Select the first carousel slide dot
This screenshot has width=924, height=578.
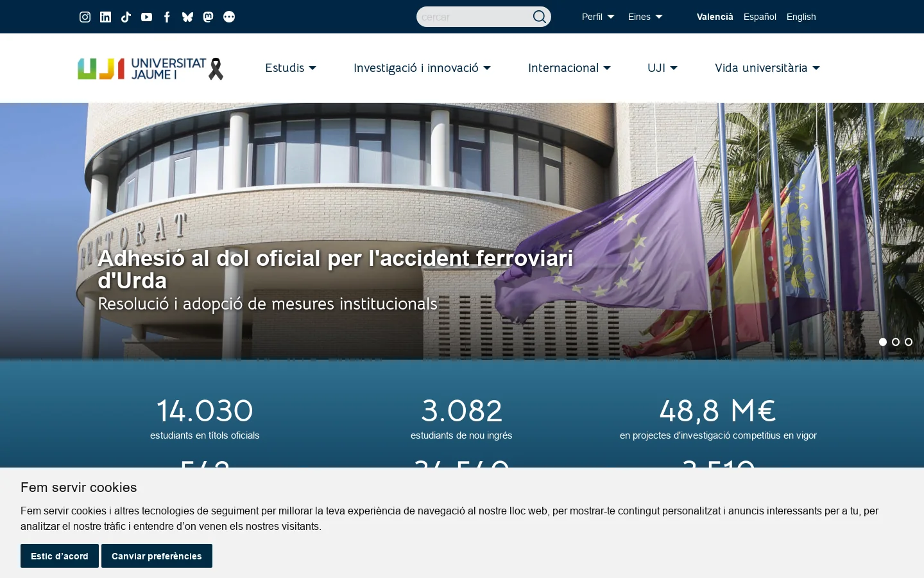[x=883, y=342]
